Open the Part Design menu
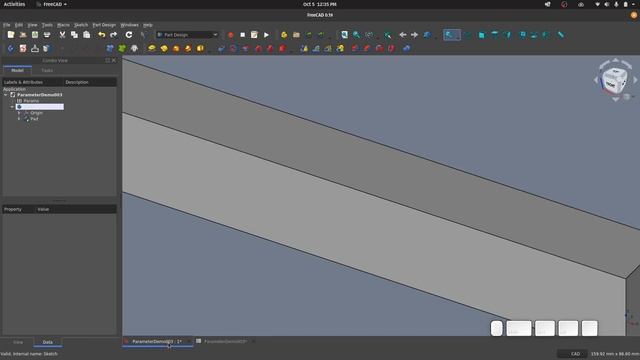Image resolution: width=640 pixels, height=360 pixels. point(104,25)
